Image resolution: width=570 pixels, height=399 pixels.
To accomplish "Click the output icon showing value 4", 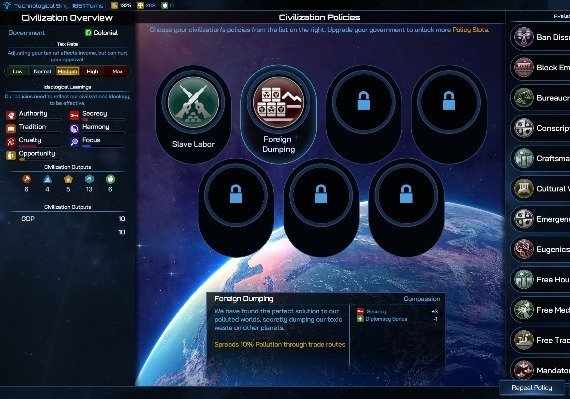I will coord(47,179).
